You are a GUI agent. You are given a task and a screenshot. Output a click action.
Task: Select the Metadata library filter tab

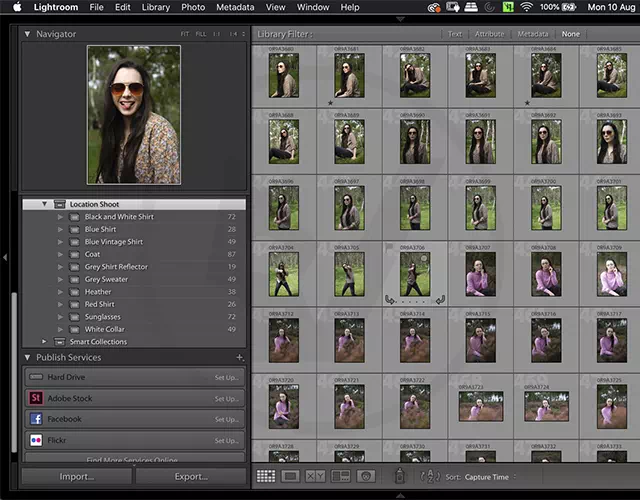point(533,34)
